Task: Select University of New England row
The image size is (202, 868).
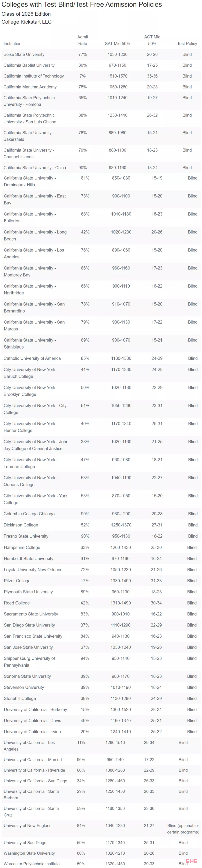Action: 101,829
